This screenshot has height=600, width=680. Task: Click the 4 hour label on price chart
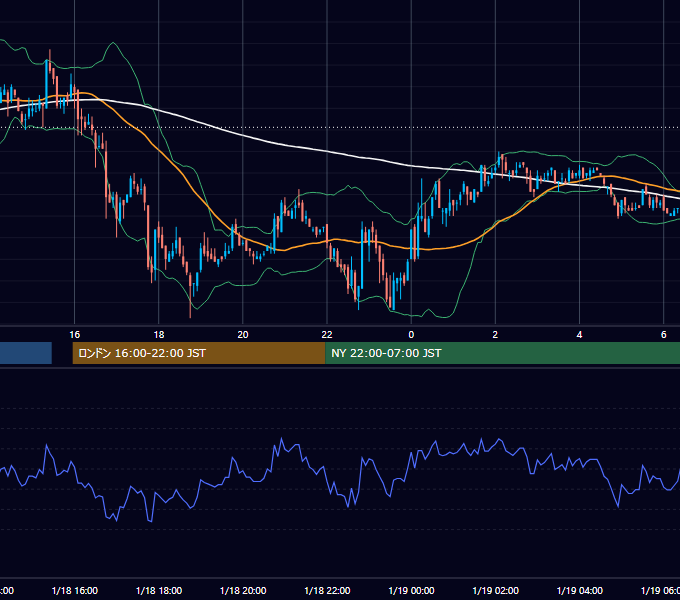pyautogui.click(x=579, y=335)
